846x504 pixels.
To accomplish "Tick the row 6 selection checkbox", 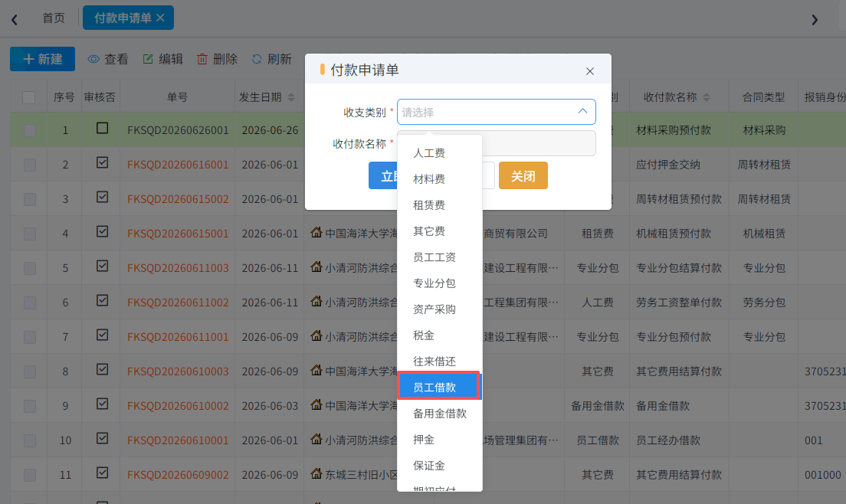I will pyautogui.click(x=30, y=303).
